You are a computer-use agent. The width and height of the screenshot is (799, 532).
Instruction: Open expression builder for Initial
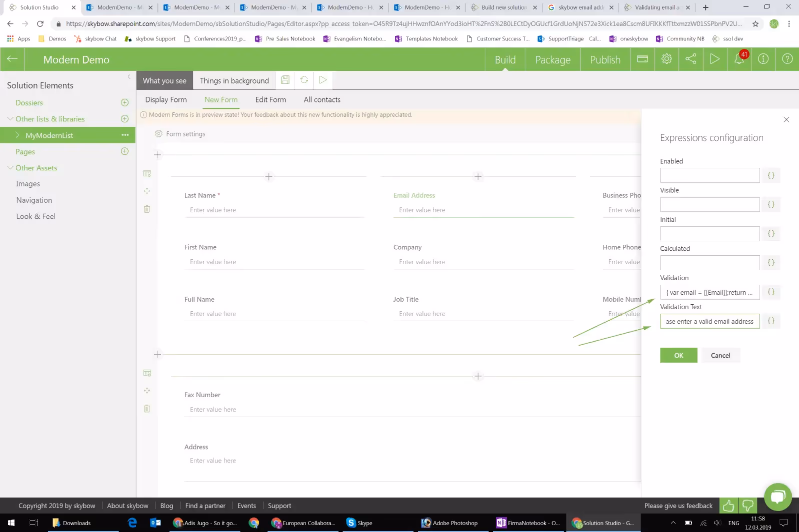(771, 233)
